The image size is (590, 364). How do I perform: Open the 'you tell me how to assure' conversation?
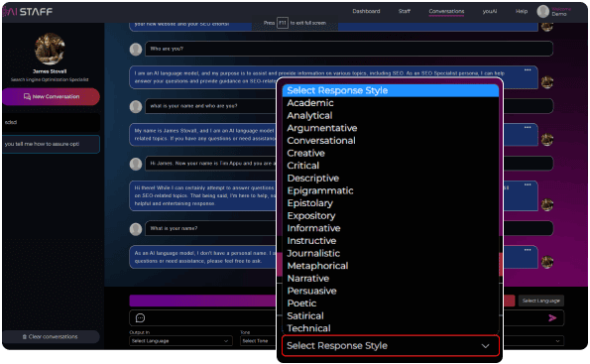pos(52,144)
